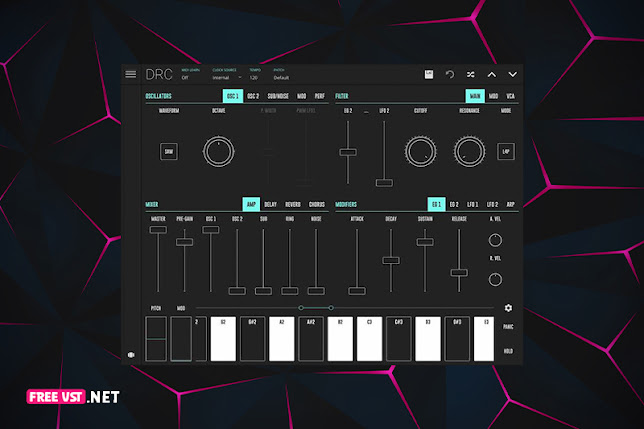This screenshot has height=429, width=644.
Task: Adjust the R. VEL knob
Action: (x=495, y=280)
